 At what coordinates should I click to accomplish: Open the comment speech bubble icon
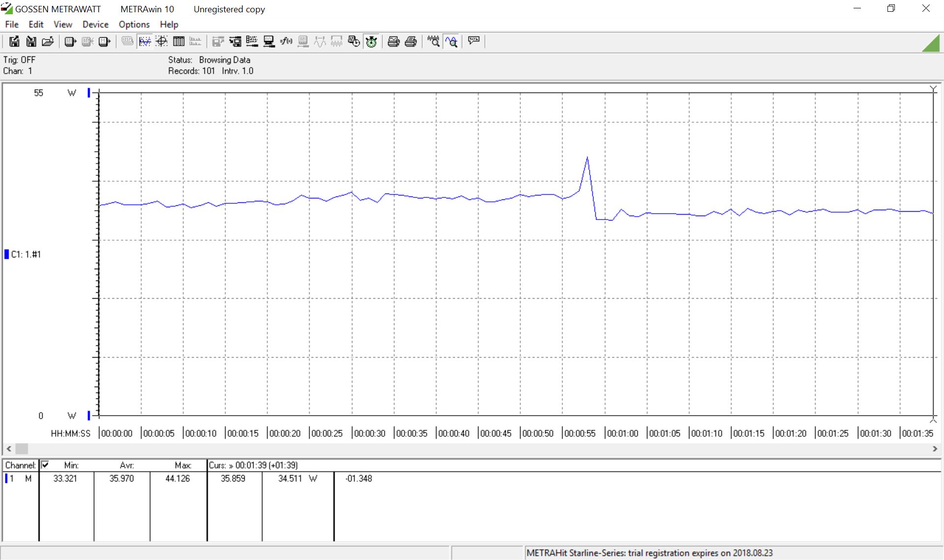coord(473,41)
